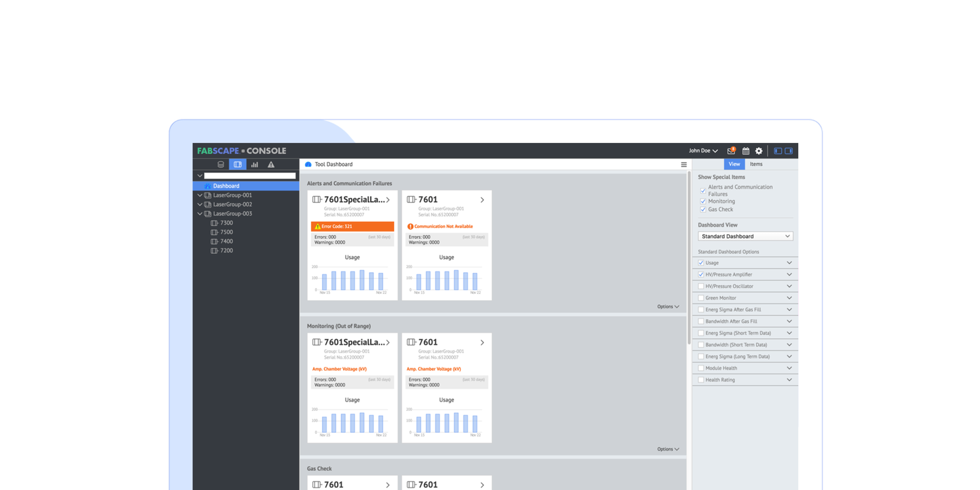Open settings gear icon
Image resolution: width=980 pixels, height=490 pixels.
(759, 151)
